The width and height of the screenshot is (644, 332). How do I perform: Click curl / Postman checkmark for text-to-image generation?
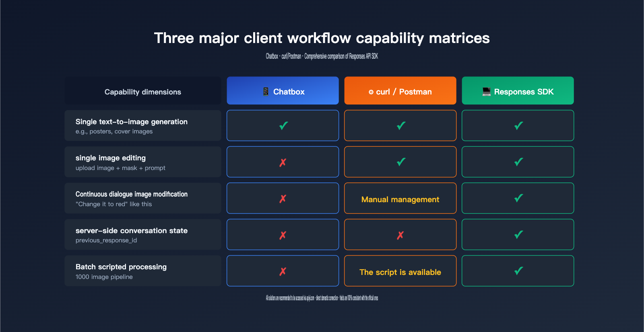click(x=401, y=126)
